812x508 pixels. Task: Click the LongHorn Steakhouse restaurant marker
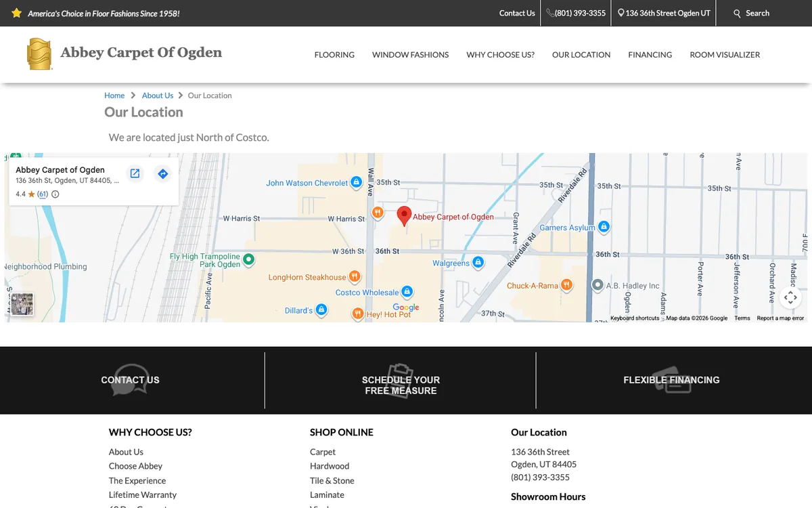tap(354, 276)
